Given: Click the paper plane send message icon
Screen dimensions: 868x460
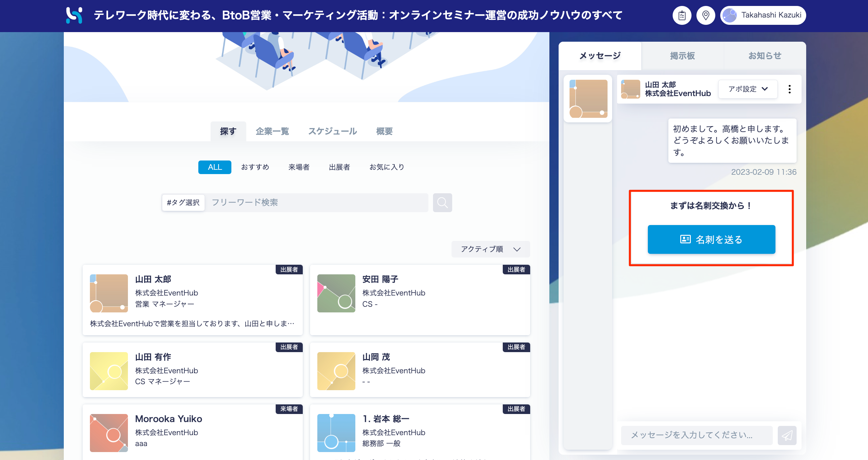Looking at the screenshot, I should click(787, 436).
